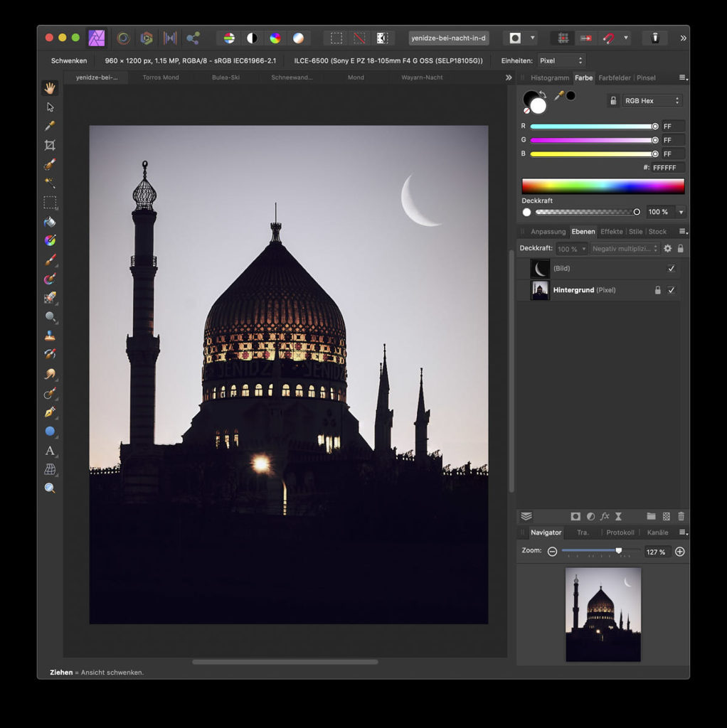This screenshot has width=727, height=728.
Task: Toggle Quick Mask in the toolbar
Action: pyautogui.click(x=515, y=38)
